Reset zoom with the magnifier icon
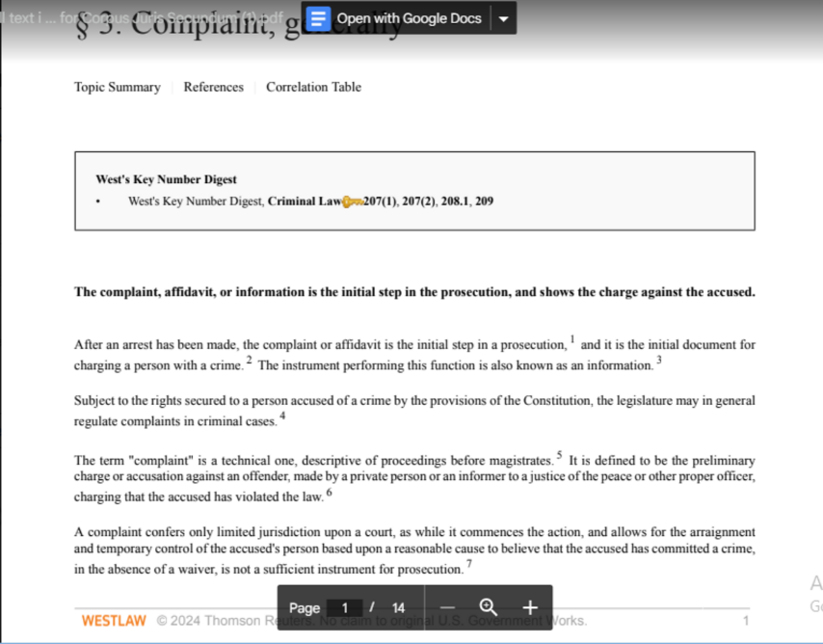Image resolution: width=823 pixels, height=644 pixels. pyautogui.click(x=488, y=607)
